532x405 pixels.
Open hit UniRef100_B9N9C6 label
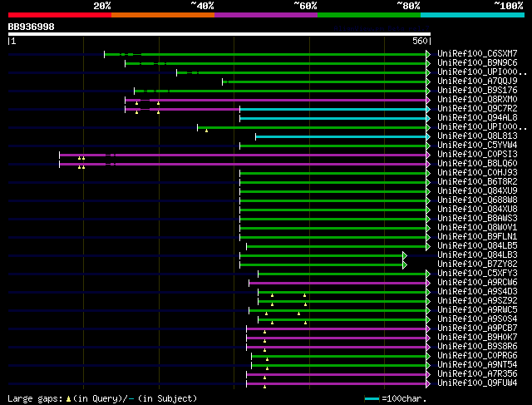(477, 63)
